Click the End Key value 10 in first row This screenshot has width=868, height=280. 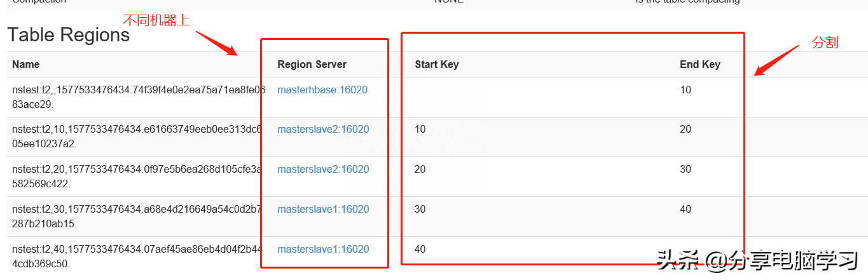[x=685, y=90]
